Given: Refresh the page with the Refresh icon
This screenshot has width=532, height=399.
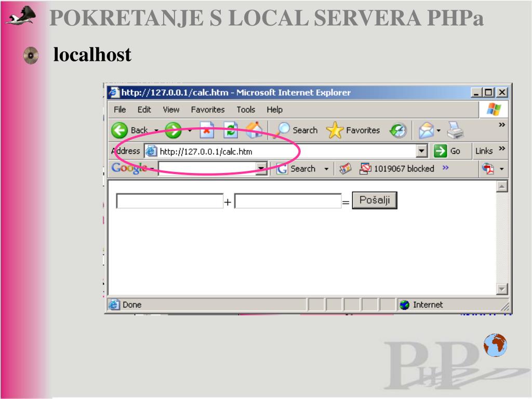Looking at the screenshot, I should tap(231, 130).
